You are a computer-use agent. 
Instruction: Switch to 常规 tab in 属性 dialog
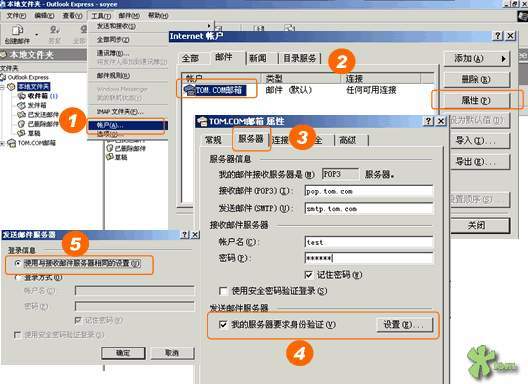pyautogui.click(x=213, y=140)
